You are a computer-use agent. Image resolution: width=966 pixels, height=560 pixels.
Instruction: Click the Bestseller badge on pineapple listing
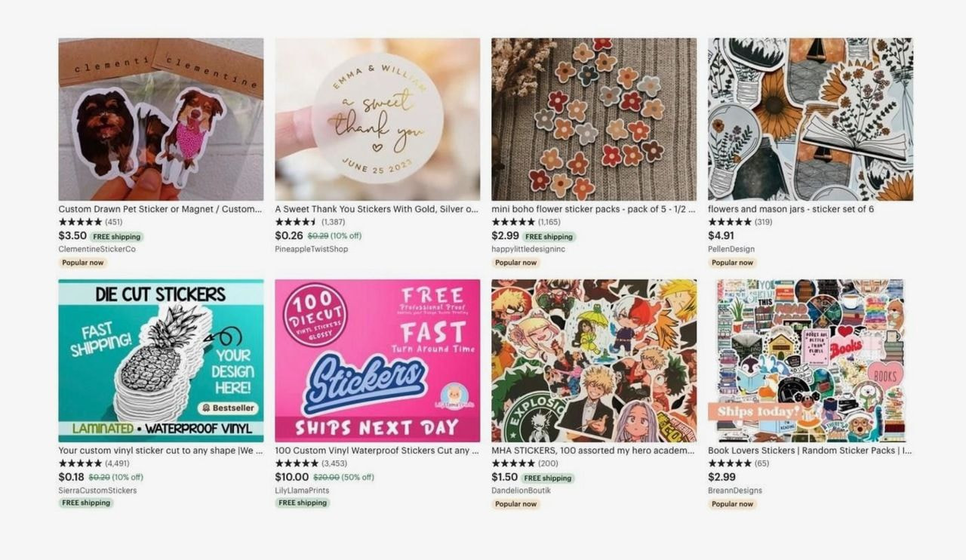[228, 408]
